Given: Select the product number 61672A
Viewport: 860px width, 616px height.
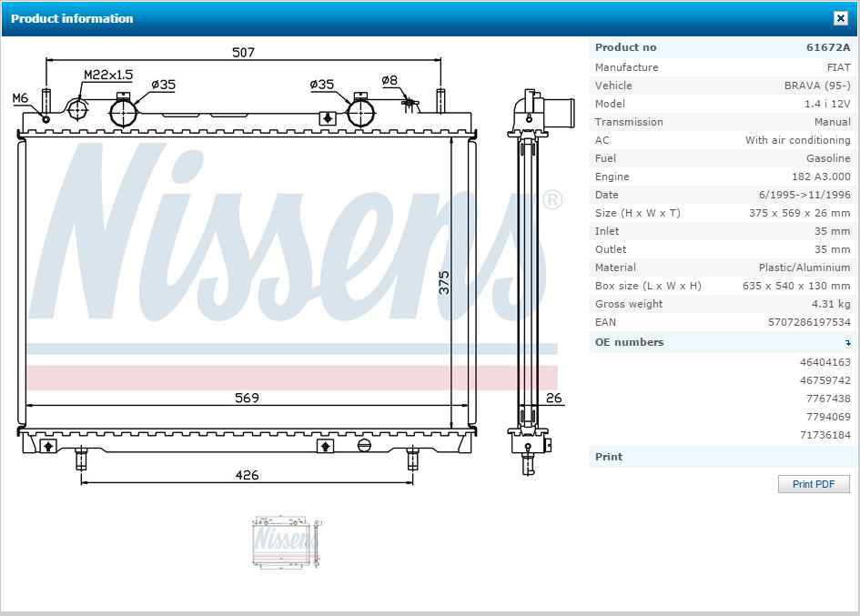Looking at the screenshot, I should pos(828,47).
